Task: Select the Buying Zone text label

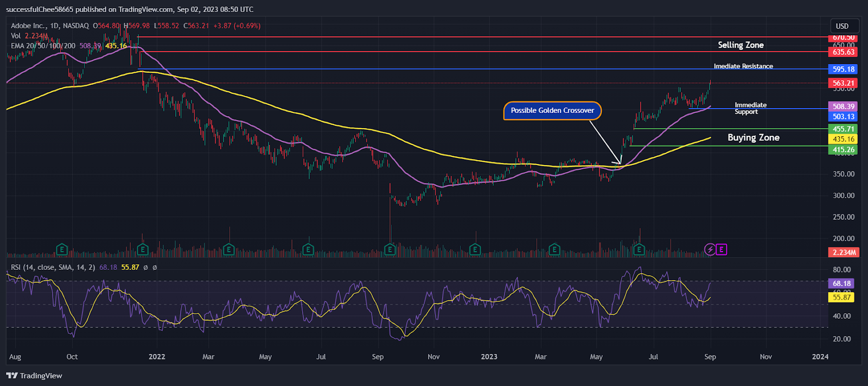Action: click(754, 138)
